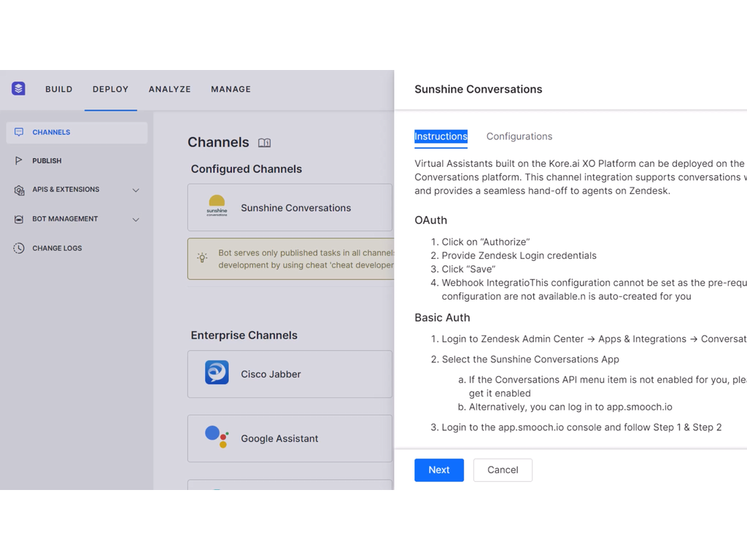The width and height of the screenshot is (747, 560).
Task: Click the Channels chat icon in sidebar
Action: click(x=19, y=132)
